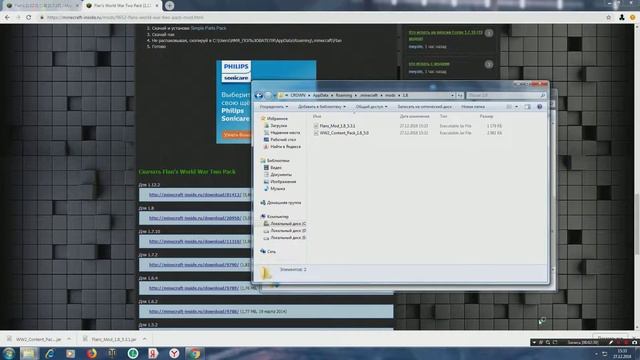Image resolution: width=640 pixels, height=360 pixels.
Task: Open Firefox from the taskbar
Action: tap(91, 353)
